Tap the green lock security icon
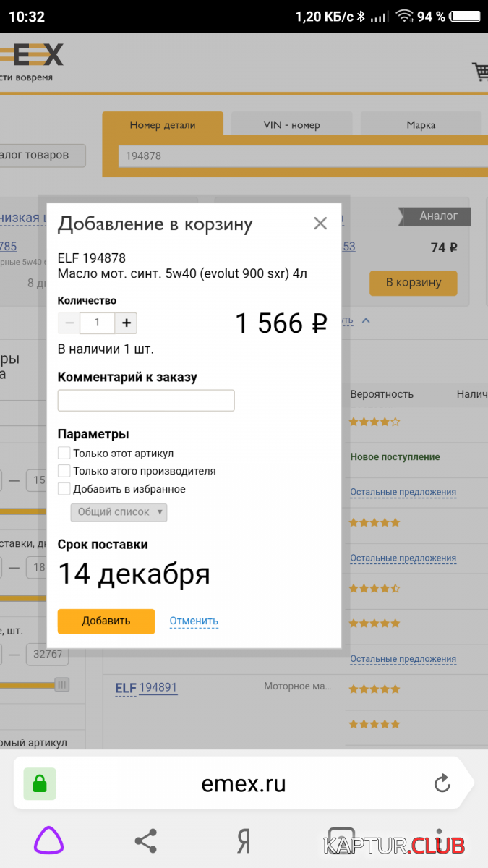The height and width of the screenshot is (868, 488). tap(39, 783)
